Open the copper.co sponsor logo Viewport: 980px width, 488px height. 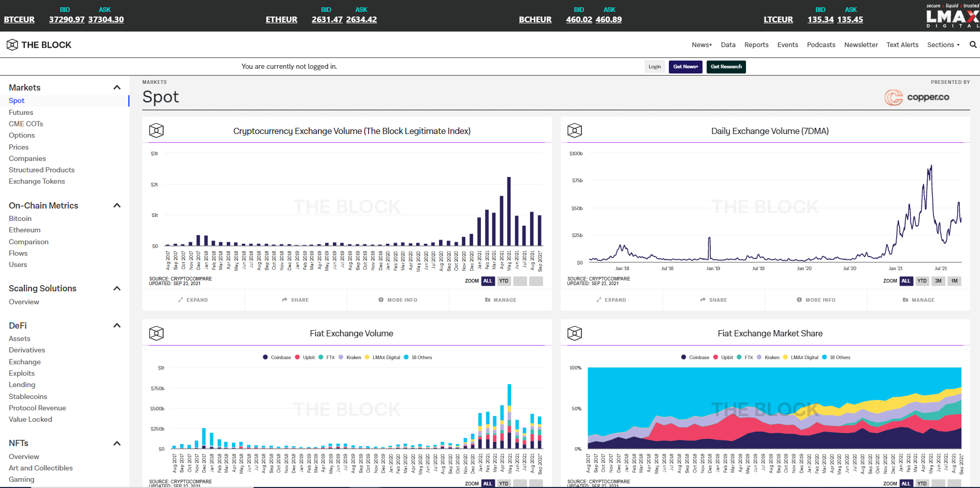click(x=917, y=97)
